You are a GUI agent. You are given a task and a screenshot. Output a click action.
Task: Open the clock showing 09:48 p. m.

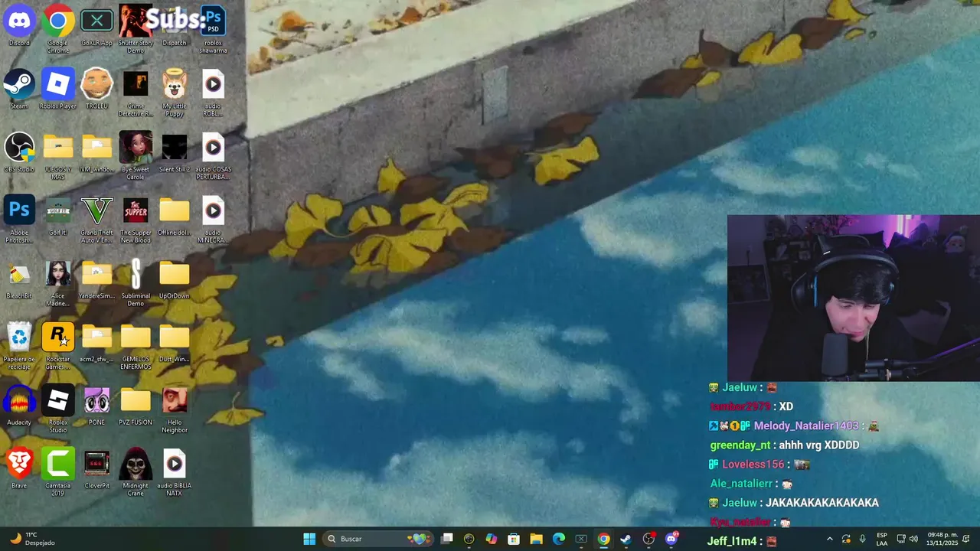[942, 539]
